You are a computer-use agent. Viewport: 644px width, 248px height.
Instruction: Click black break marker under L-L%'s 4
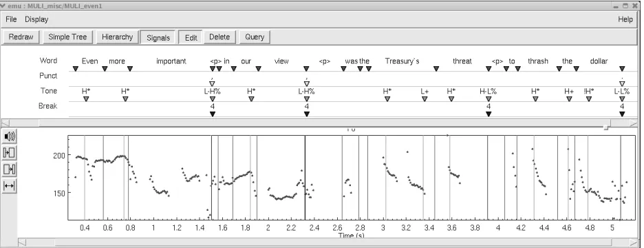(x=622, y=114)
